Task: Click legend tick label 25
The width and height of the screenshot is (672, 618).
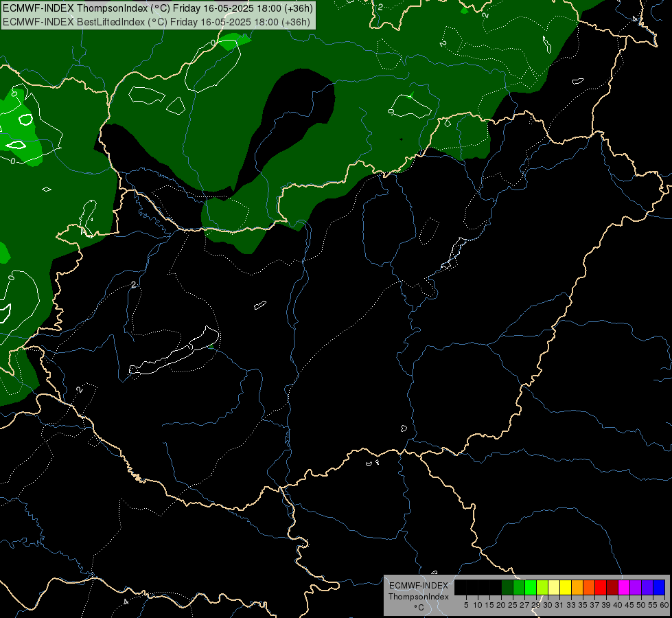Action: click(x=513, y=605)
